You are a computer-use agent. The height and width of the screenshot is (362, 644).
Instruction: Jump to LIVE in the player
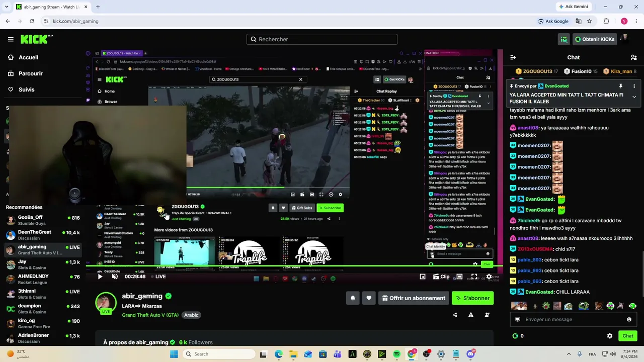(158, 277)
